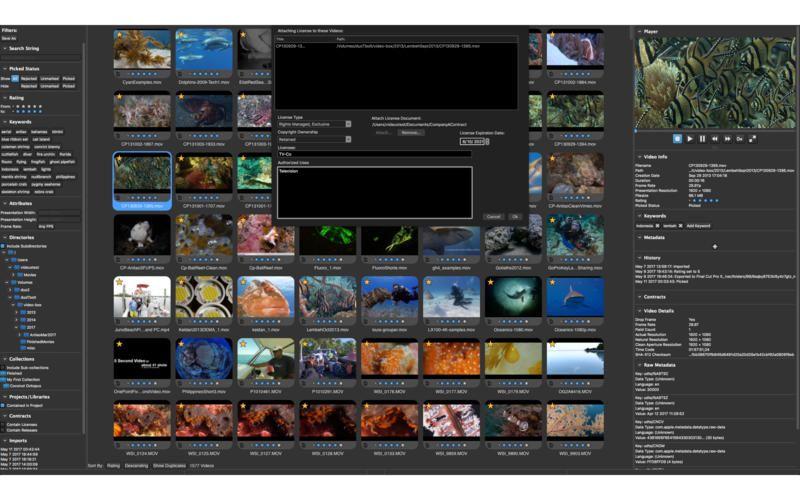Click the Licensee text field
Screen dimensions: 800x500
coord(374,154)
